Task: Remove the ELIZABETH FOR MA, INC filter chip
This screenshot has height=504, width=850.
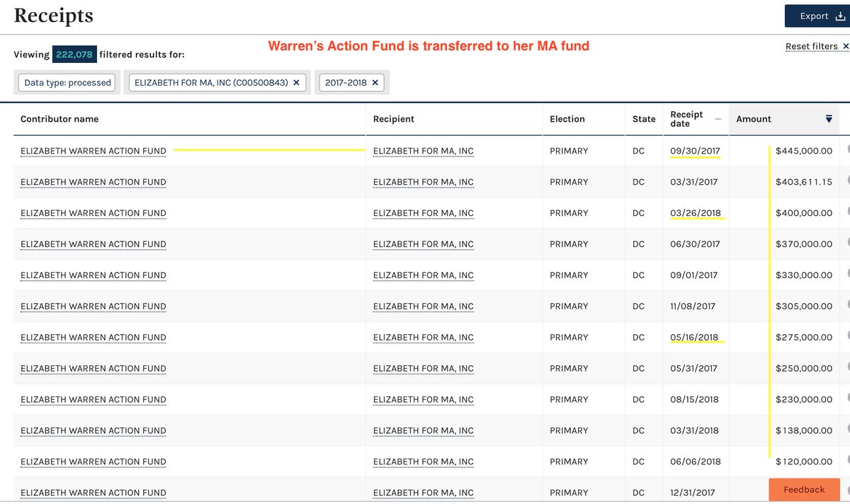Action: tap(297, 82)
